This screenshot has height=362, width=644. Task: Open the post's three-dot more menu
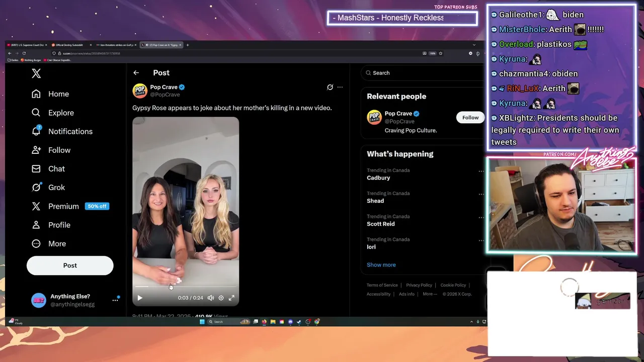(x=340, y=87)
